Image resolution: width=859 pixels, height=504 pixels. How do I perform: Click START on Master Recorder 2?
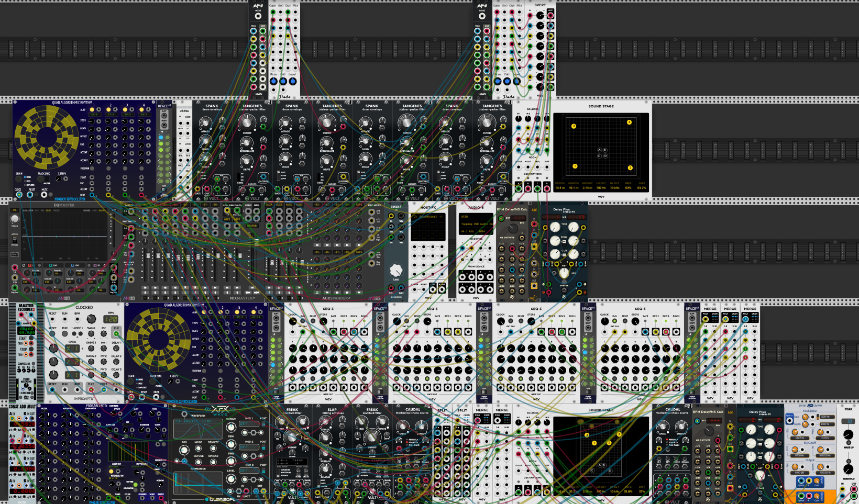pyautogui.click(x=31, y=338)
